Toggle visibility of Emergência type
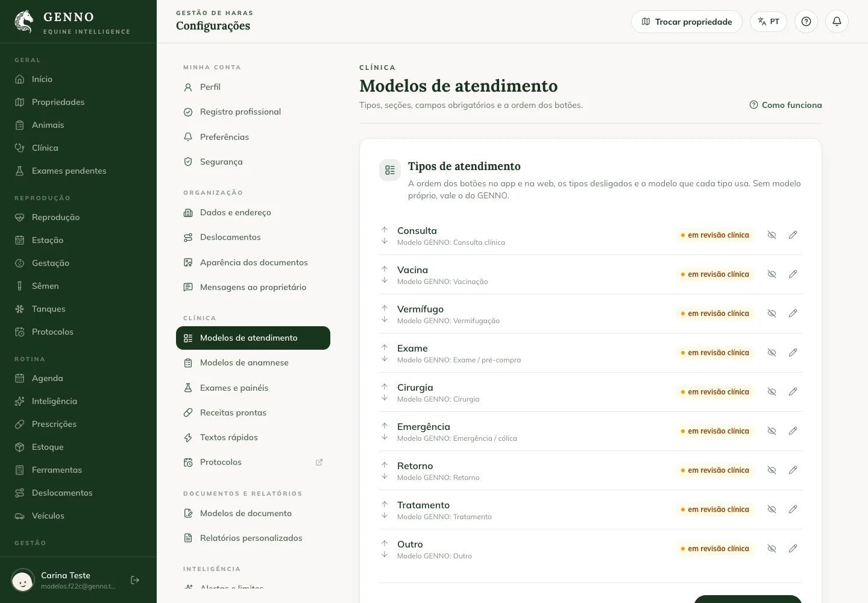The image size is (868, 603). coord(772,431)
